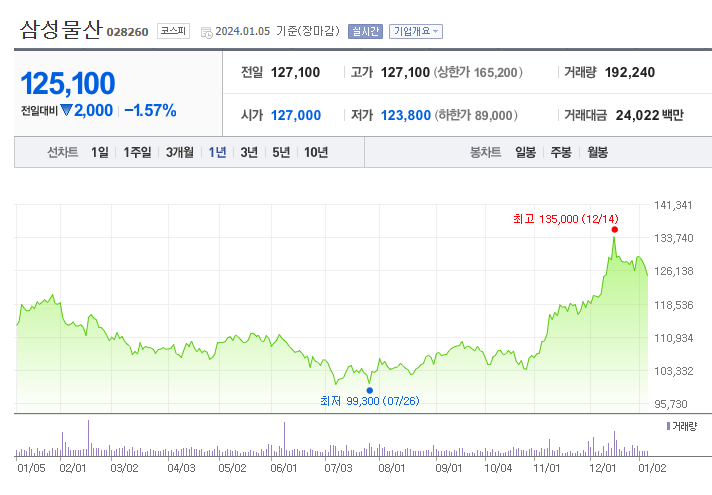Switch to the 월봉 candle chart

[597, 152]
